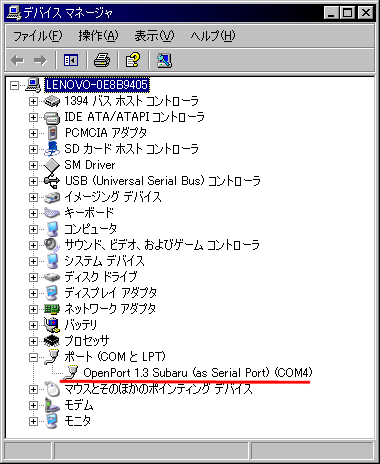Select マウスとそのほかのポインティング デバイス label
The width and height of the screenshot is (380, 464).
click(158, 389)
